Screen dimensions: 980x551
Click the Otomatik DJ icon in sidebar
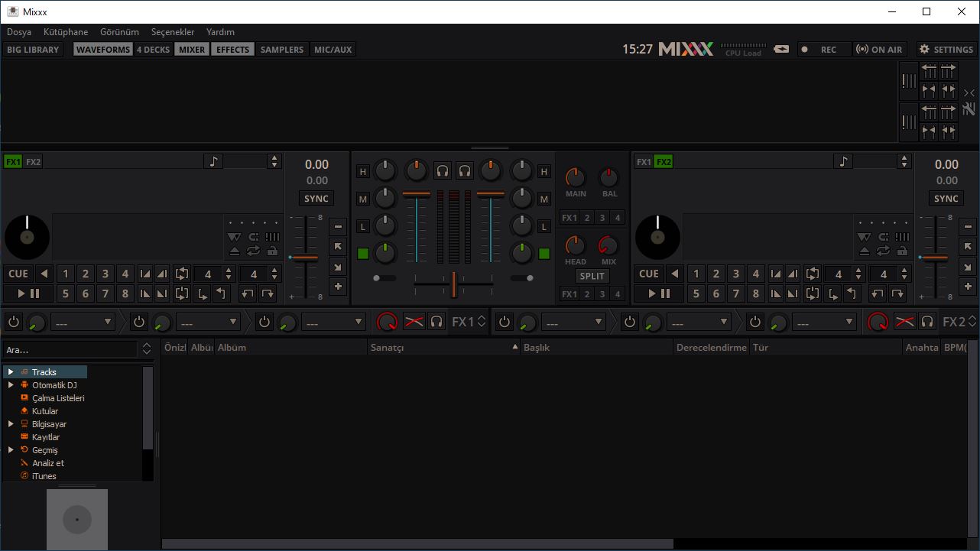coord(24,385)
